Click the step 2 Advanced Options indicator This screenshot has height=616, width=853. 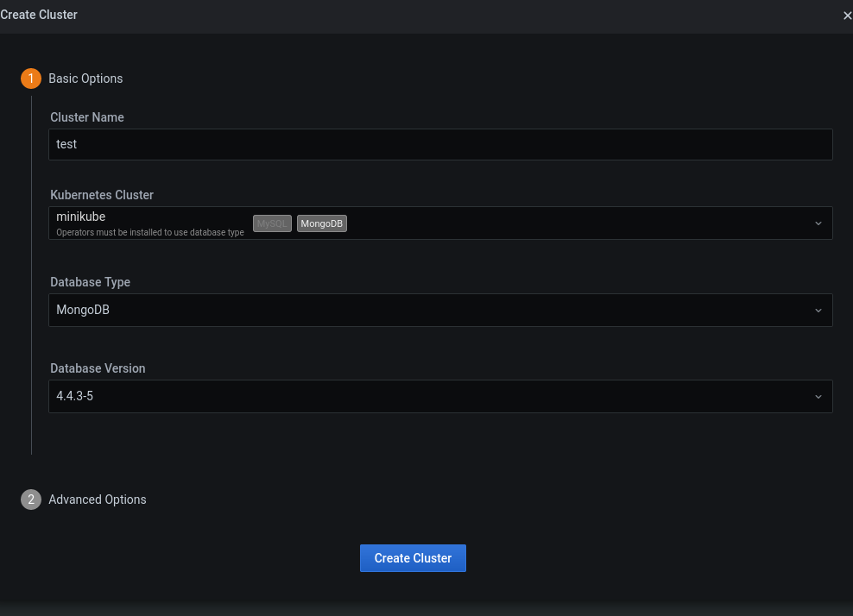coord(31,500)
